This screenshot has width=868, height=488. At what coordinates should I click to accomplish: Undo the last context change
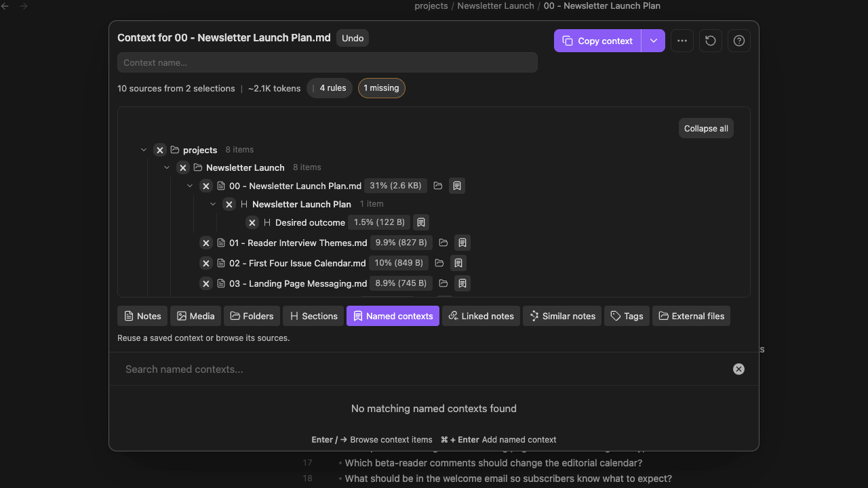point(353,39)
